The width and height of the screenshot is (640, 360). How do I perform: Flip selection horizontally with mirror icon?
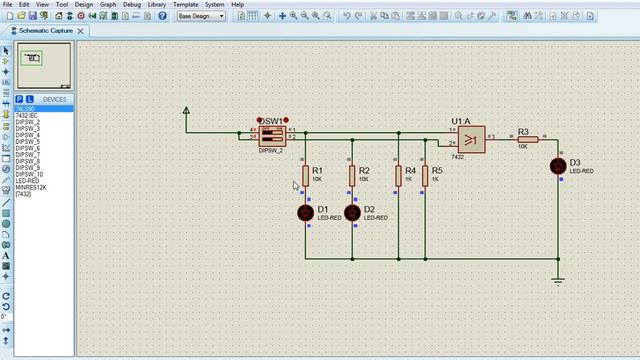[x=6, y=330]
